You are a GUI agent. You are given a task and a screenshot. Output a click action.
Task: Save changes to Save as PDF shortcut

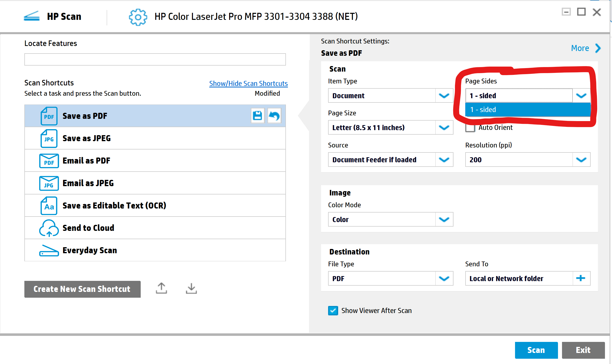click(x=258, y=116)
